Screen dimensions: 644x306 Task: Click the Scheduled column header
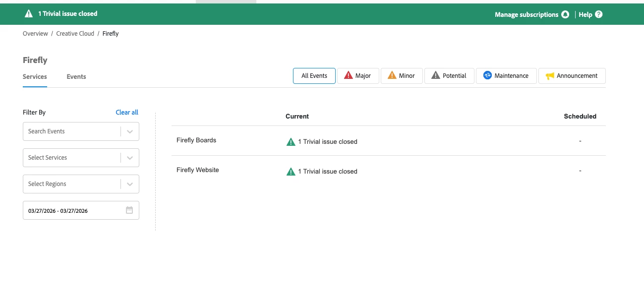pyautogui.click(x=580, y=117)
